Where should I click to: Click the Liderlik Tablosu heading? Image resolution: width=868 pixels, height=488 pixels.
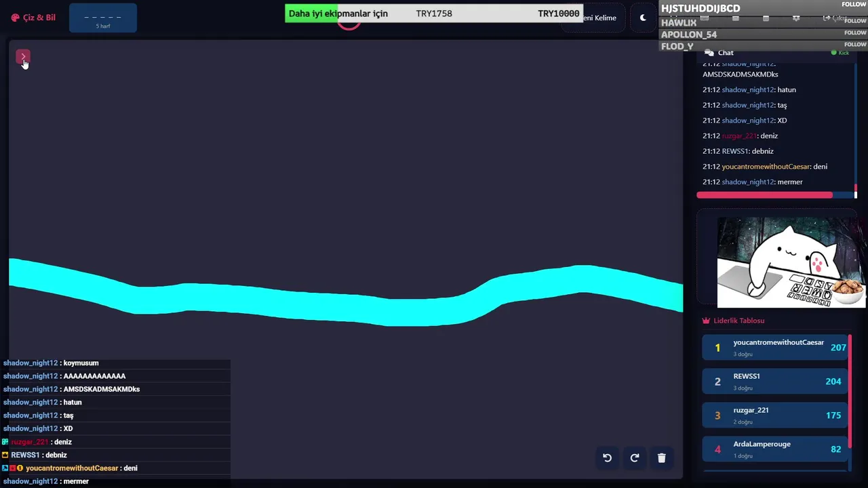738,321
